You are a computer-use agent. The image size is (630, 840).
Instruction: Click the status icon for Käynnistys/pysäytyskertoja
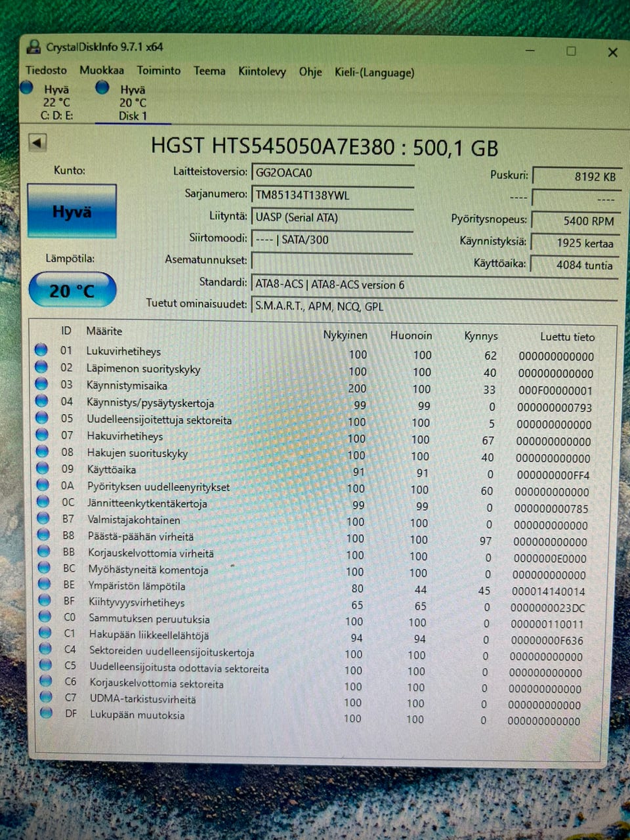[41, 401]
